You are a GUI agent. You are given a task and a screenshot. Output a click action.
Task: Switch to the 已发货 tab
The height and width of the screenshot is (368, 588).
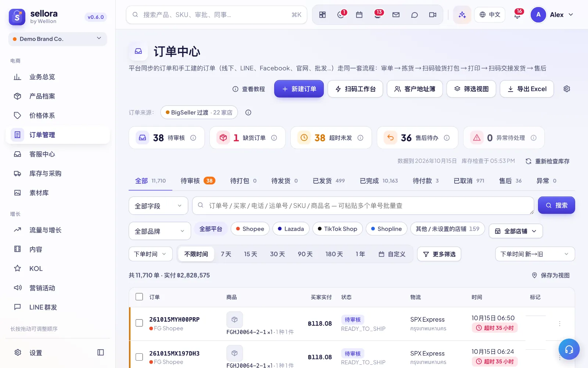[x=329, y=181]
